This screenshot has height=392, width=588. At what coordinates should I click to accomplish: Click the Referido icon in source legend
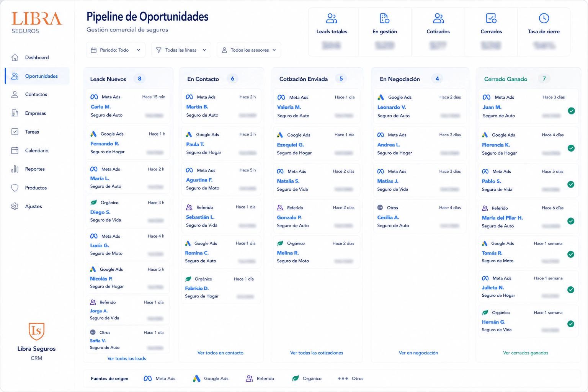pos(249,379)
